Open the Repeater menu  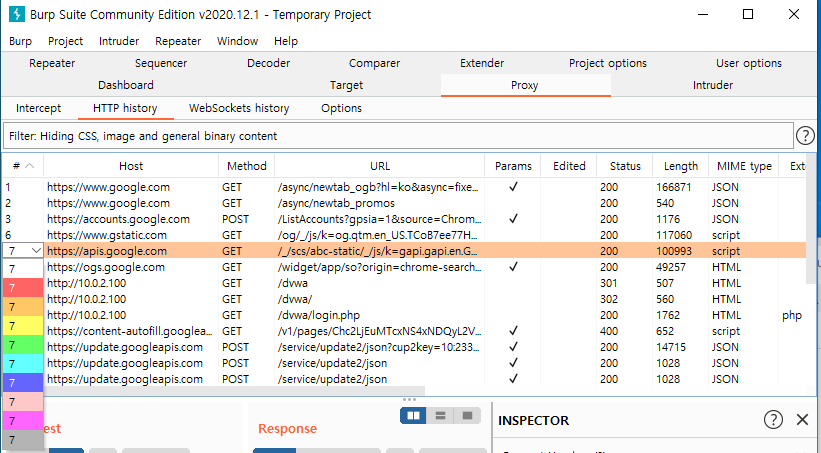[x=178, y=41]
